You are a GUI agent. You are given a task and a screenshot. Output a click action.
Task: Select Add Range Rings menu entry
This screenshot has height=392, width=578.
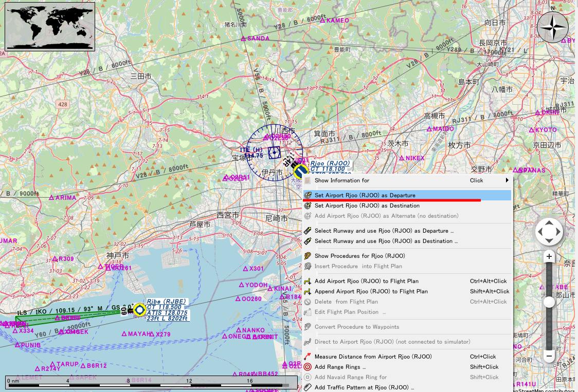(340, 367)
